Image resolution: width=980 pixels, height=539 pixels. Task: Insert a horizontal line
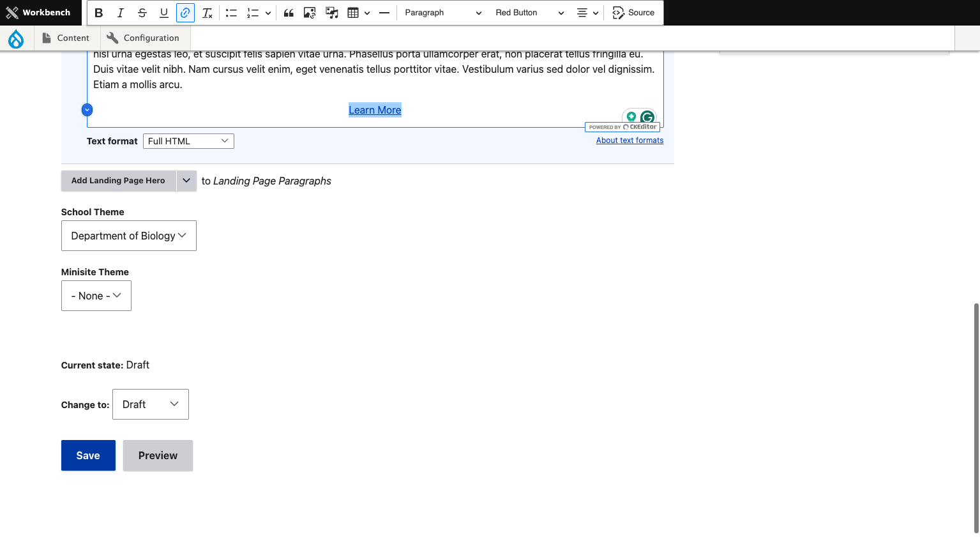pos(384,13)
